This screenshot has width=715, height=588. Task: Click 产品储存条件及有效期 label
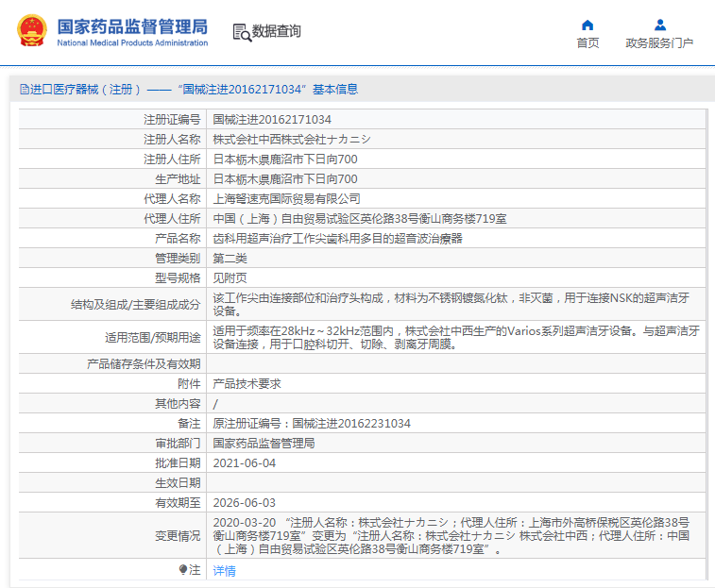point(144,363)
